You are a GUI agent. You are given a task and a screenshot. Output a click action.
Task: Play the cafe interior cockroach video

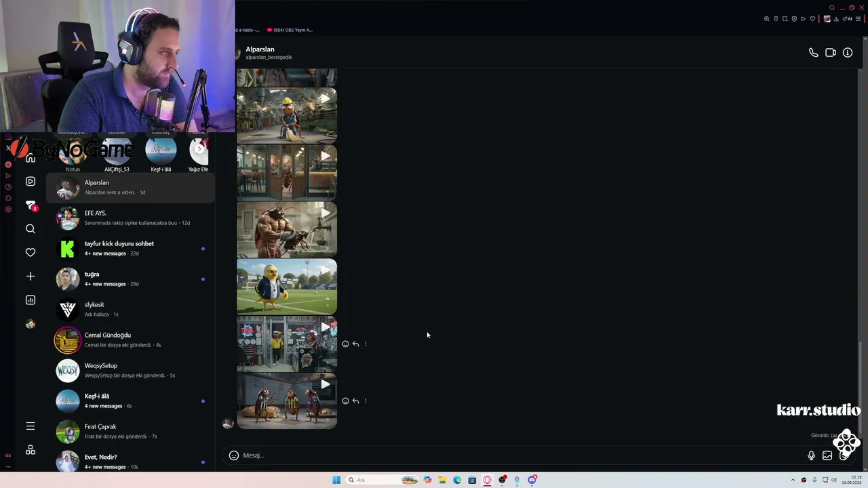point(287,172)
